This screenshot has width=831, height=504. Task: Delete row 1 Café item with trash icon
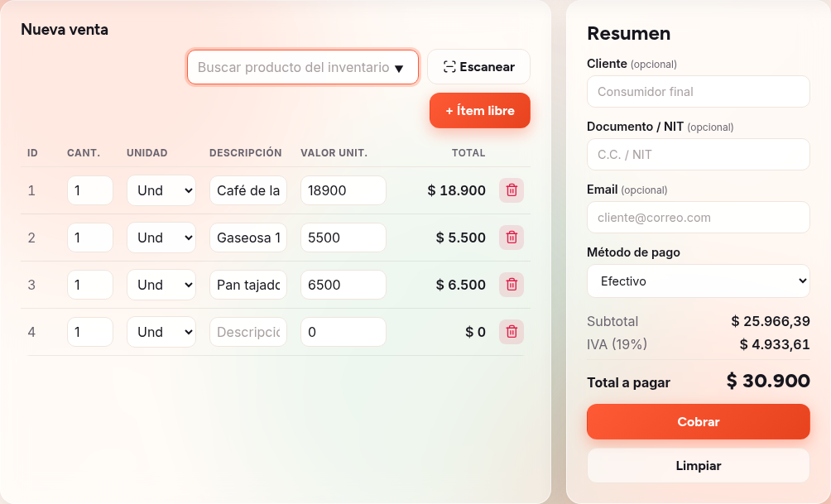(512, 190)
